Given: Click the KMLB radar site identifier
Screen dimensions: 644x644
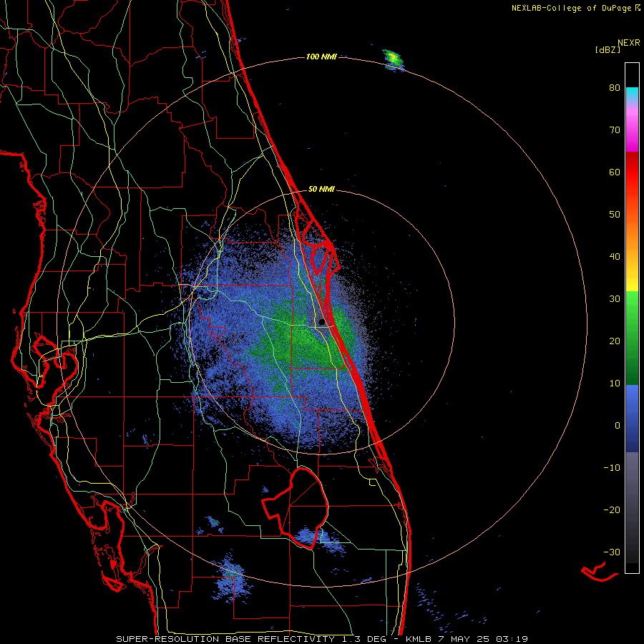Looking at the screenshot, I should tap(420, 639).
